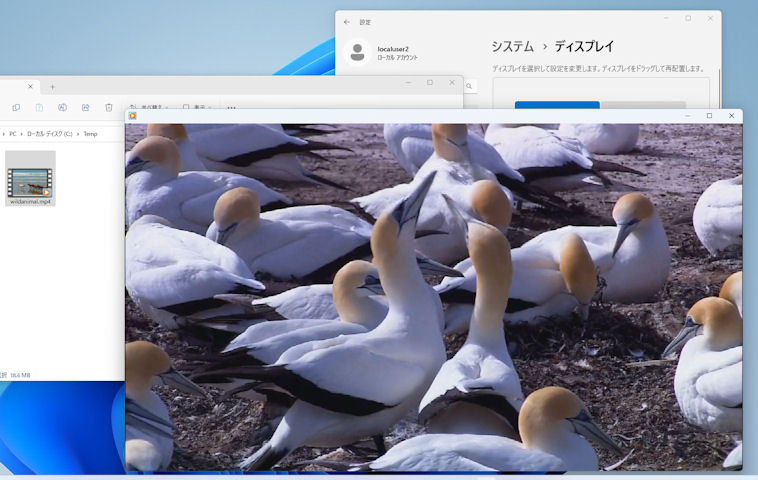This screenshot has height=480, width=758.
Task: Click the media player app icon in titlebar
Action: pos(132,116)
